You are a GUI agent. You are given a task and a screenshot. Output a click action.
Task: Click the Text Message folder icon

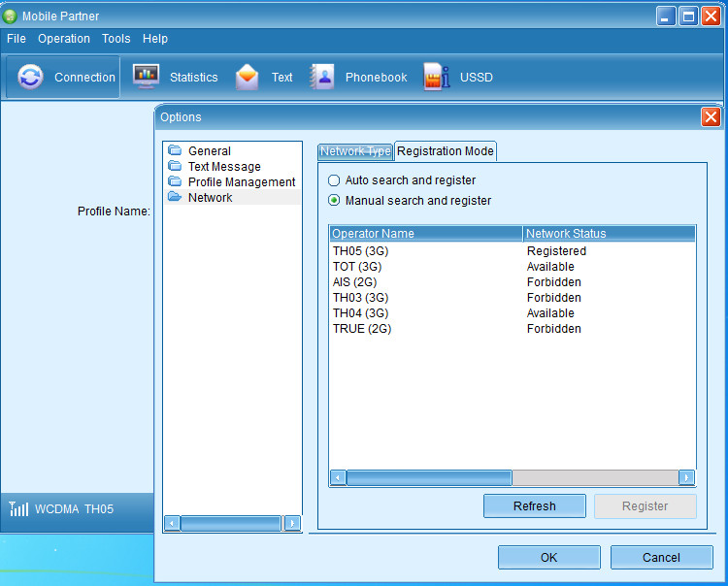(175, 166)
